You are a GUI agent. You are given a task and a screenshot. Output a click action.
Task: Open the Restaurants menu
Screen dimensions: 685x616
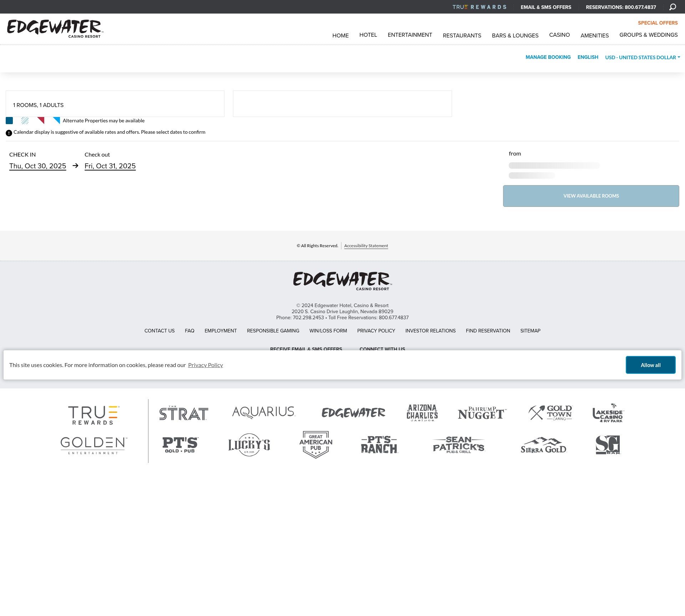click(x=462, y=36)
